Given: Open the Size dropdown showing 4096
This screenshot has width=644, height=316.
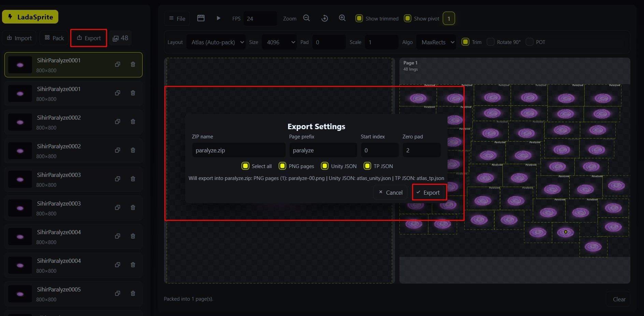Looking at the screenshot, I should coord(279,42).
